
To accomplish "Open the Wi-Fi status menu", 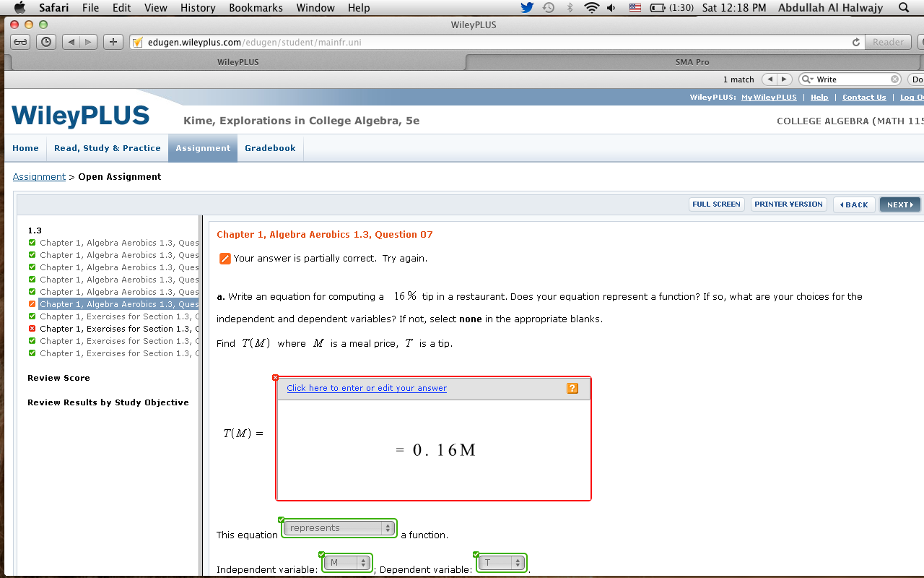I will (x=592, y=8).
